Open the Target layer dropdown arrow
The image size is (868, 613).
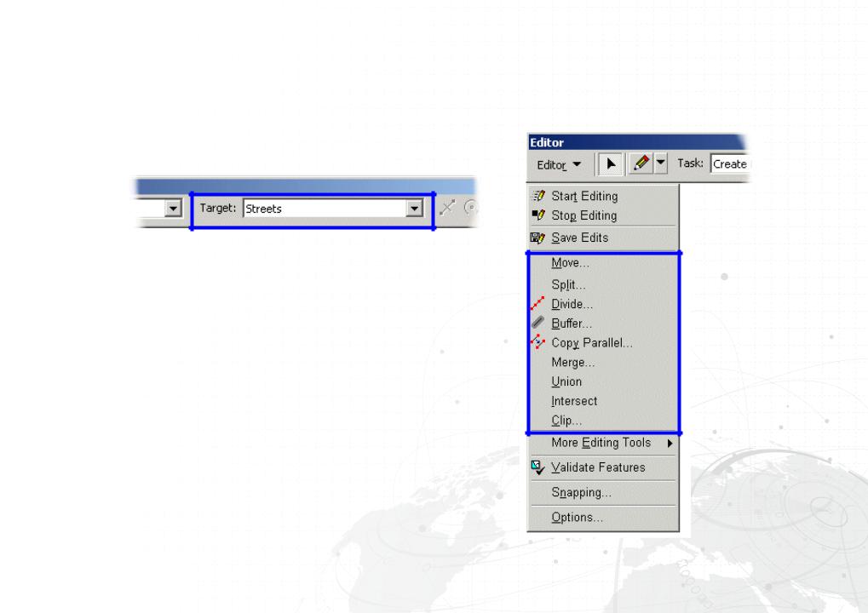click(x=414, y=209)
